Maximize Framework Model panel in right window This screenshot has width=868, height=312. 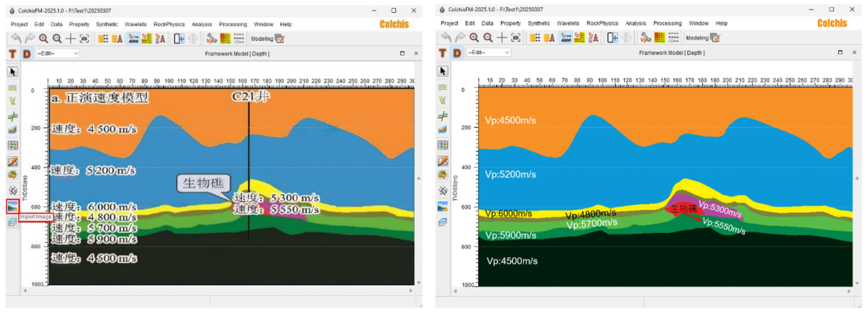coord(840,52)
